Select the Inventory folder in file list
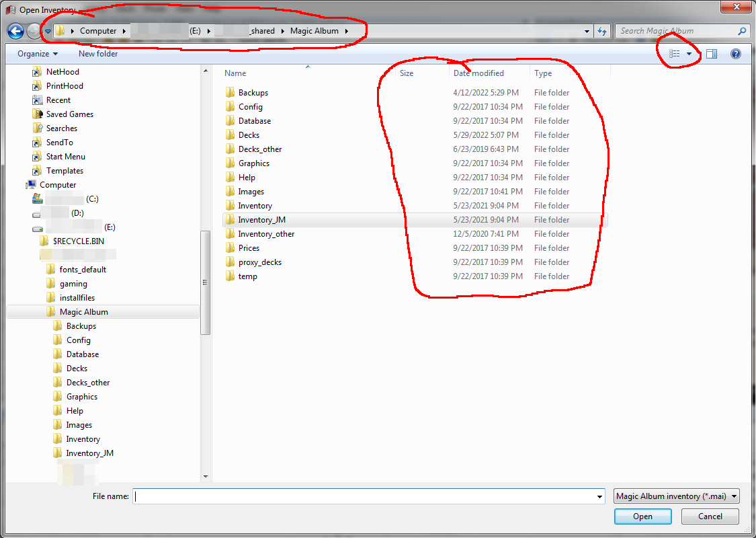Screen dimensions: 756x538 [x=255, y=206]
